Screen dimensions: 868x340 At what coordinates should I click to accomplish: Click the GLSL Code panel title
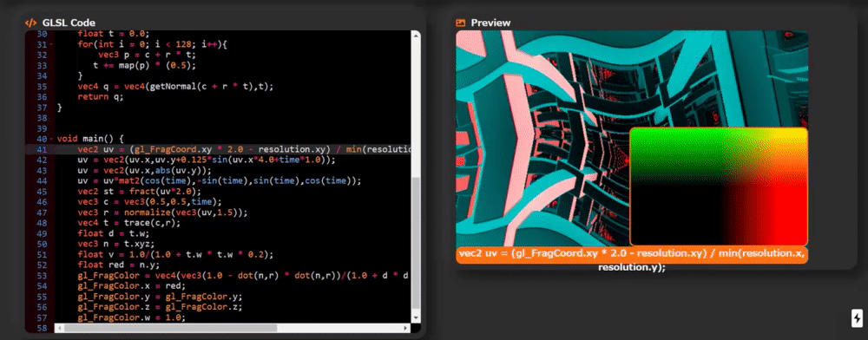pos(69,23)
